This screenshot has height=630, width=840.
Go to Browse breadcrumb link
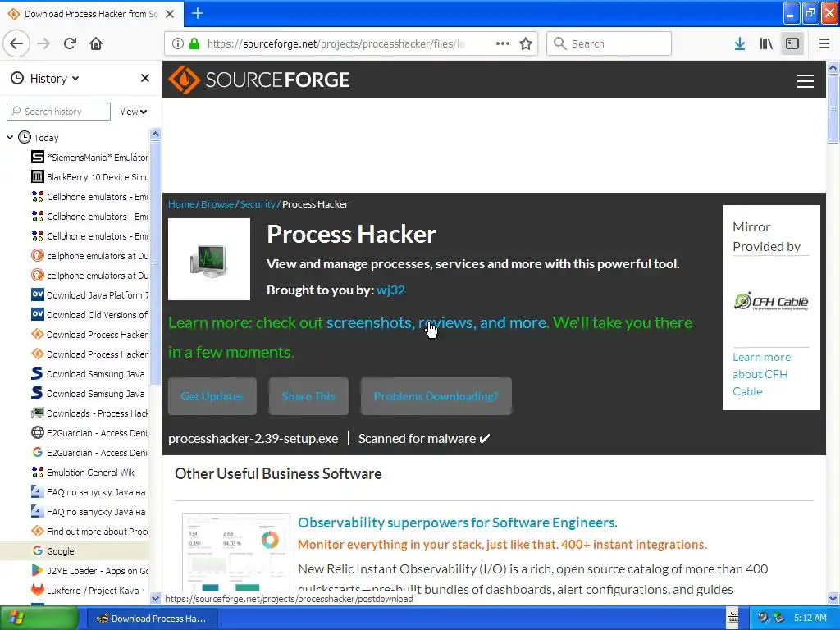tap(217, 204)
